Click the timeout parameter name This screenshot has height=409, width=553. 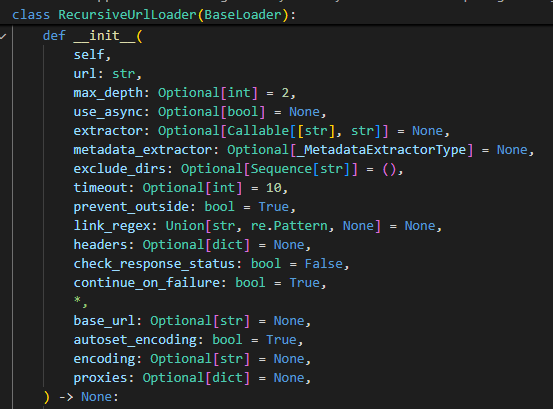[x=100, y=188]
